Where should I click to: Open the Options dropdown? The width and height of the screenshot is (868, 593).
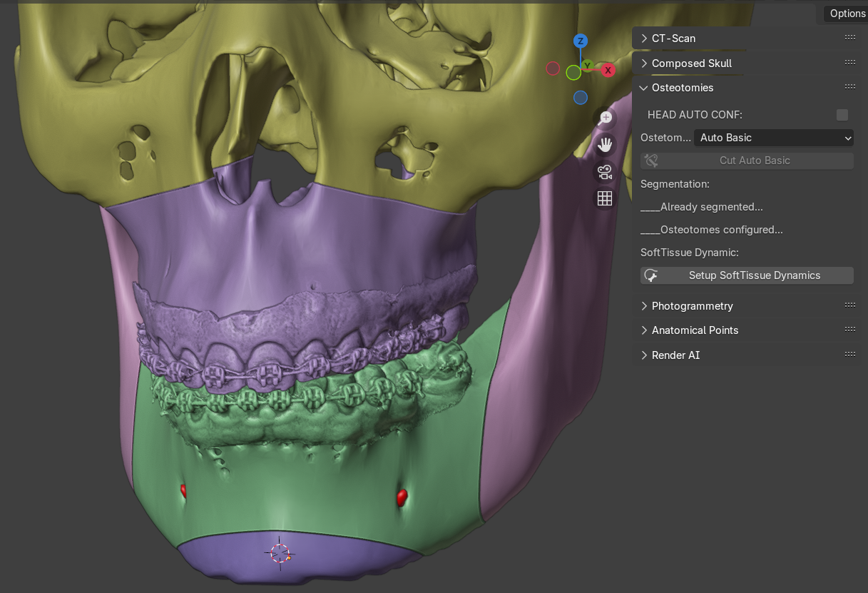click(847, 14)
